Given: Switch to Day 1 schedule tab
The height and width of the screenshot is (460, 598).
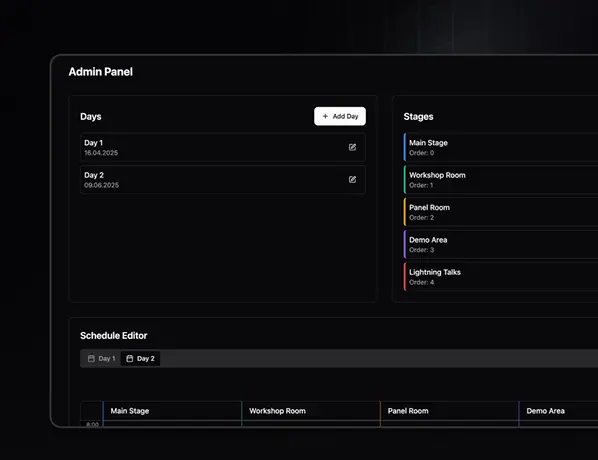Looking at the screenshot, I should click(101, 359).
